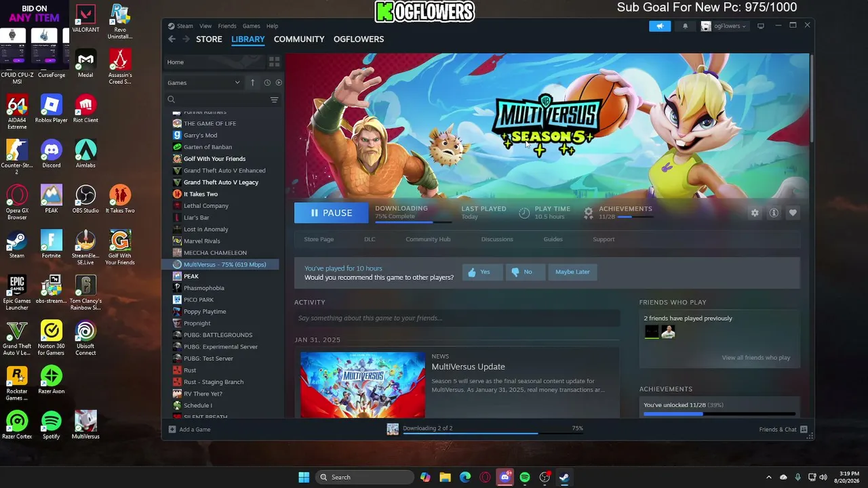This screenshot has height=488, width=868.
Task: Select PEAK in the library list
Action: pos(191,276)
